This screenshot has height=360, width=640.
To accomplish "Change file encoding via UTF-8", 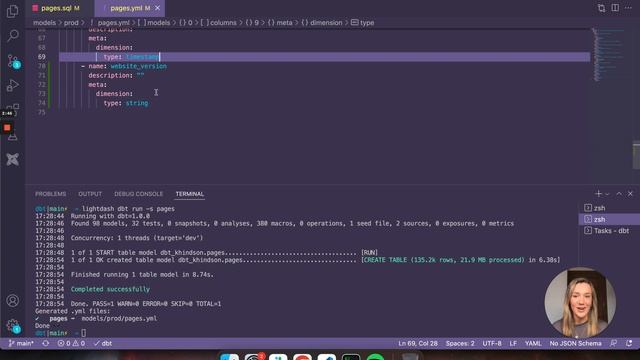I will click(492, 344).
